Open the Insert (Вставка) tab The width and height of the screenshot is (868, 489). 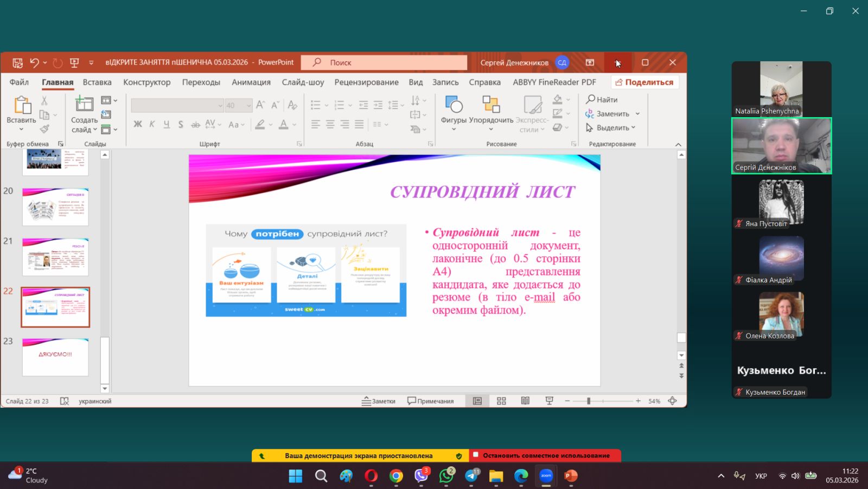pos(97,82)
